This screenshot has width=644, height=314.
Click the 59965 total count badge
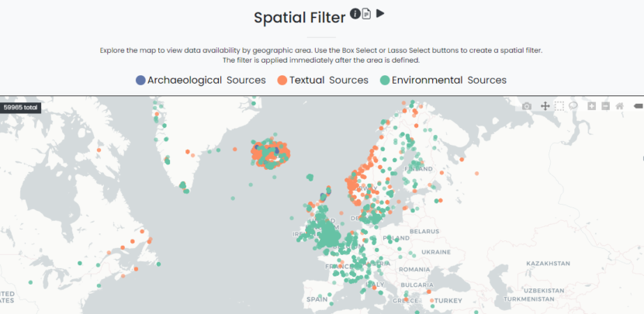(21, 108)
